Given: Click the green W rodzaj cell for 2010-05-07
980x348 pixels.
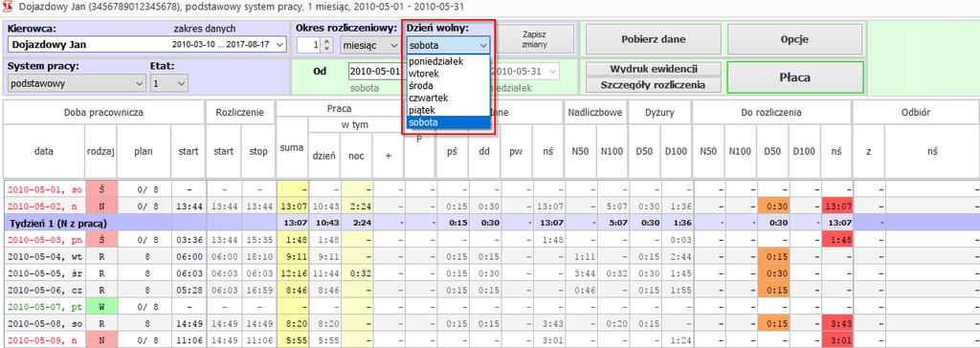Looking at the screenshot, I should (x=100, y=307).
